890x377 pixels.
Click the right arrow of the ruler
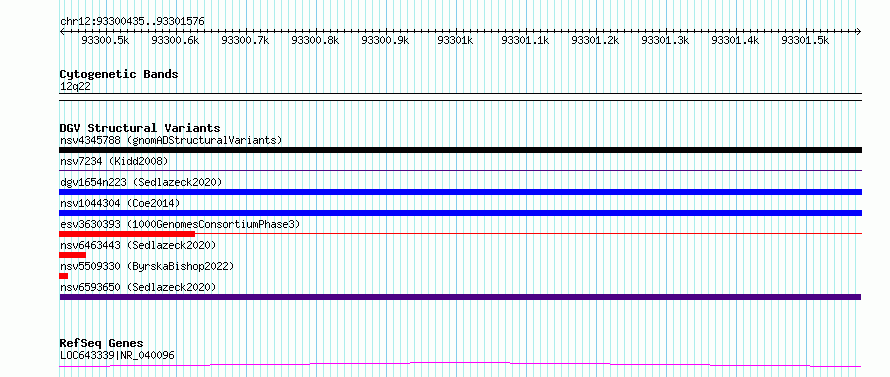coord(858,31)
